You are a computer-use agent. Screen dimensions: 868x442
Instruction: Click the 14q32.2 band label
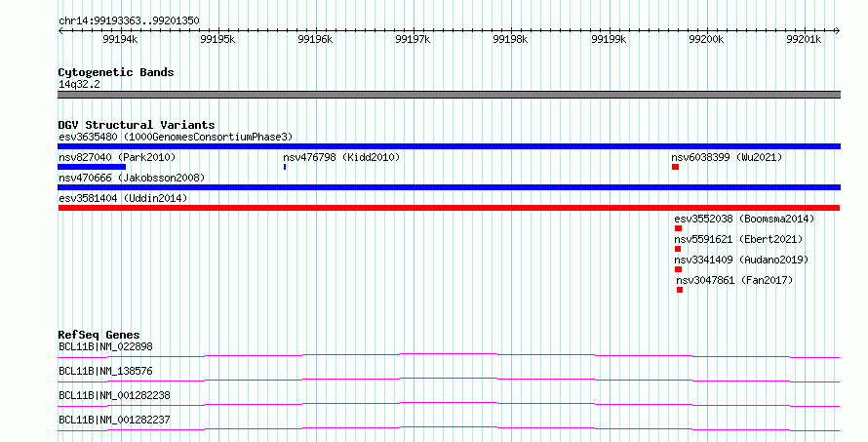coord(79,84)
